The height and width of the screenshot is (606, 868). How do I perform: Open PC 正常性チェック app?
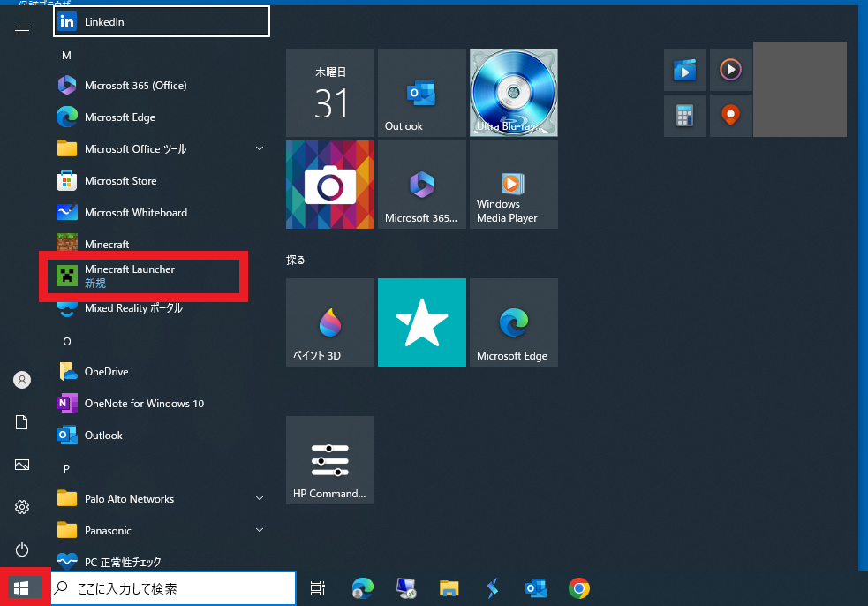click(161, 561)
